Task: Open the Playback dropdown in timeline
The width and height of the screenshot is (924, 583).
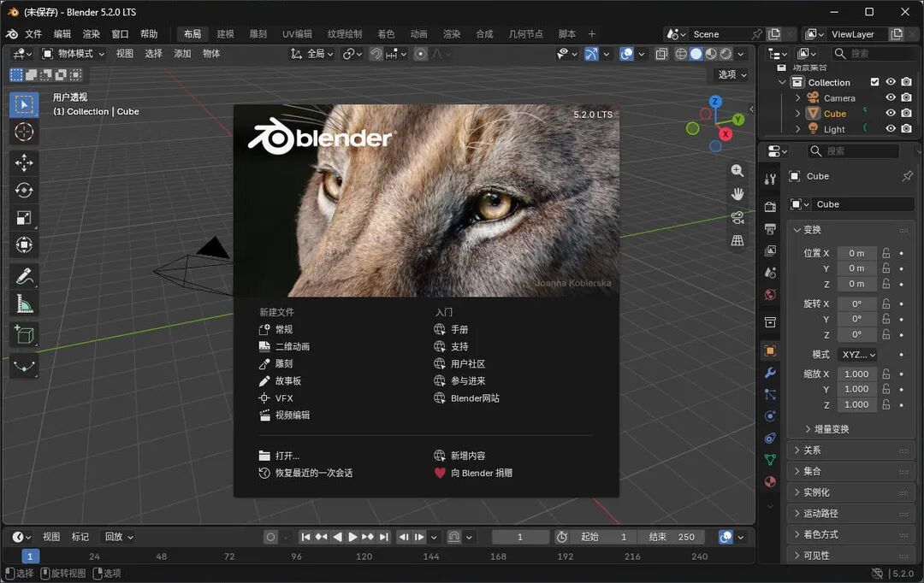Action: tap(118, 537)
